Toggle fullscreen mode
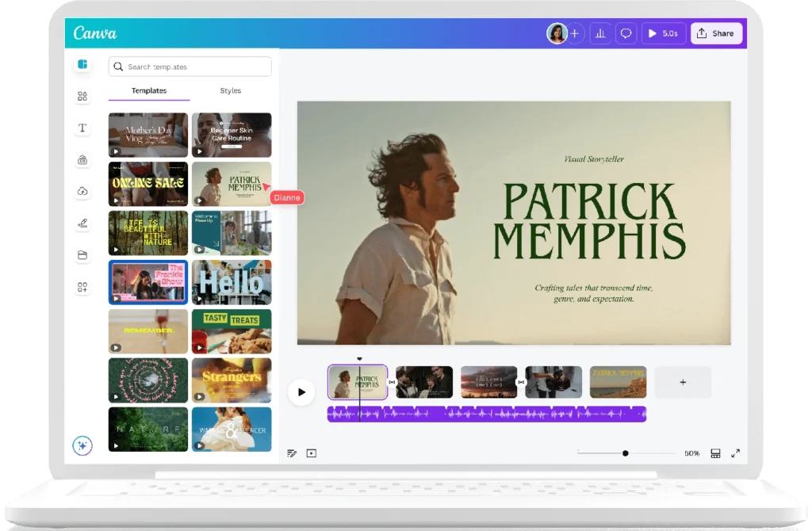Image resolution: width=812 pixels, height=531 pixels. tap(736, 453)
